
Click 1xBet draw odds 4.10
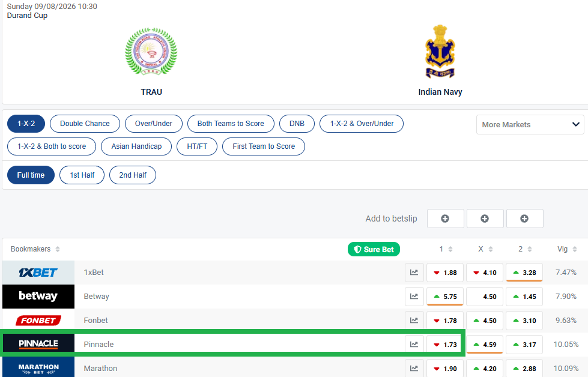click(x=485, y=273)
